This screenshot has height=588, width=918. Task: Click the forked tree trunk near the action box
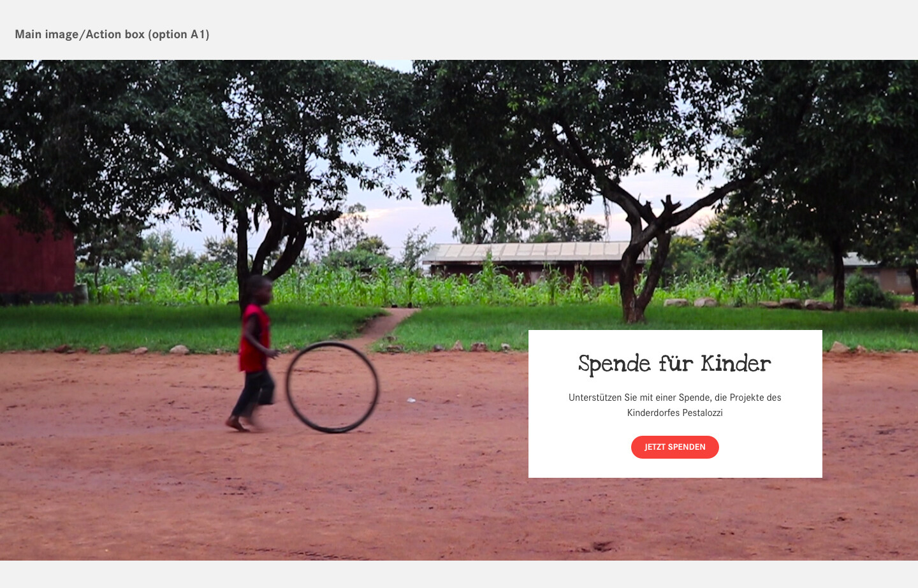click(x=641, y=268)
